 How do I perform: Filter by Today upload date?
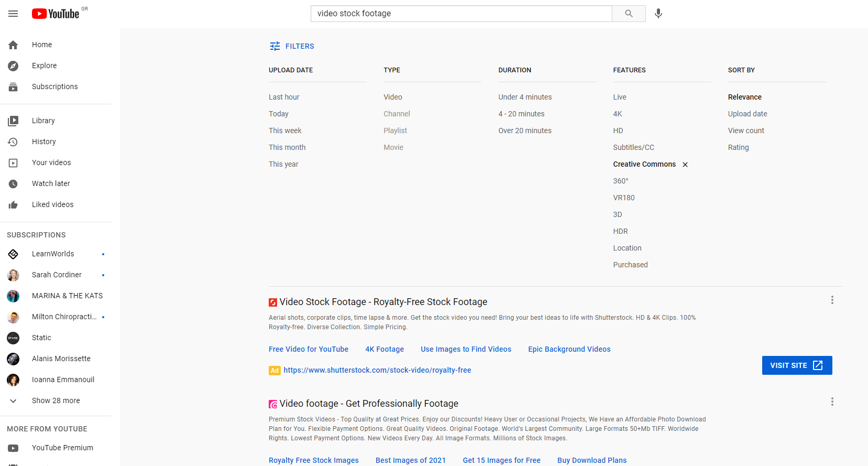(x=279, y=114)
